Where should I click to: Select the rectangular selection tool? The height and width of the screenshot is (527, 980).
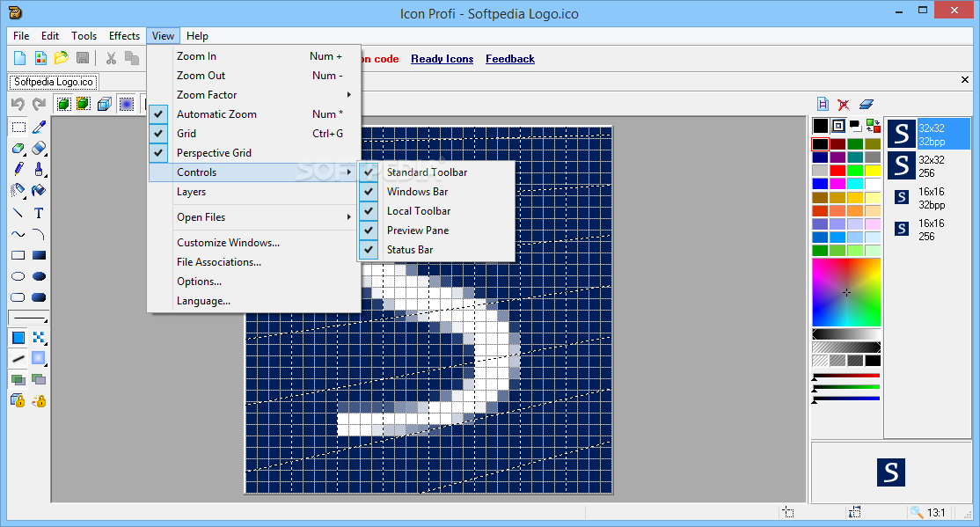18,128
